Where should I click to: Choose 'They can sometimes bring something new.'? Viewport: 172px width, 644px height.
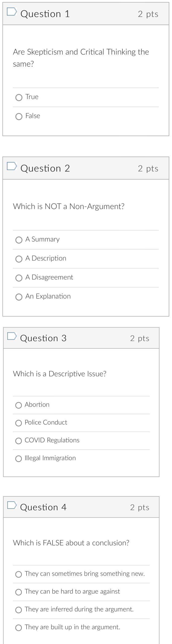tap(19, 574)
